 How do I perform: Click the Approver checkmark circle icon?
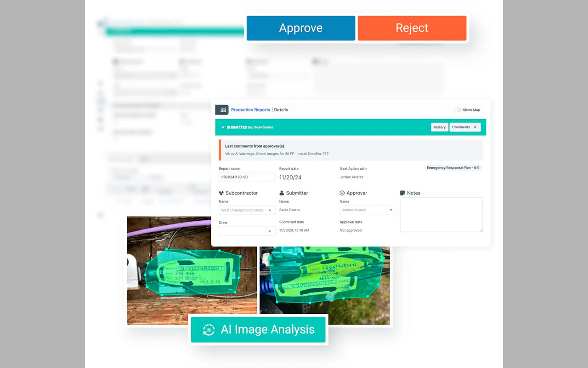coord(342,193)
